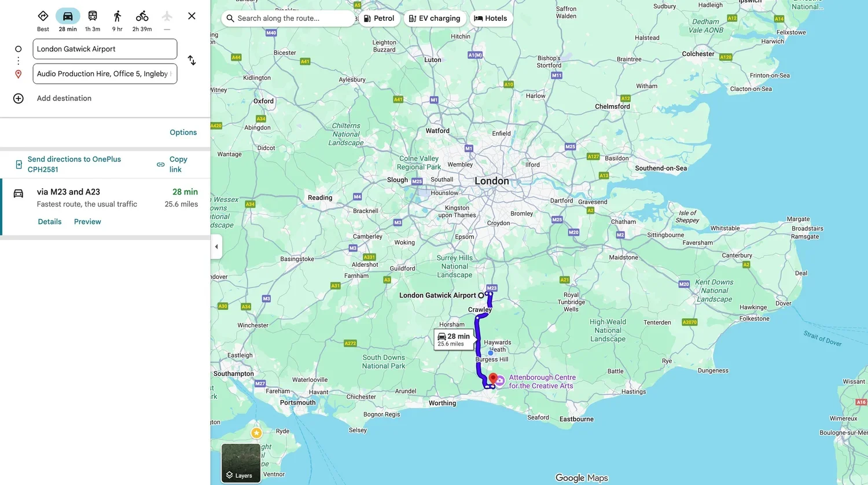
Task: Select the Best travel mode icon
Action: click(43, 16)
